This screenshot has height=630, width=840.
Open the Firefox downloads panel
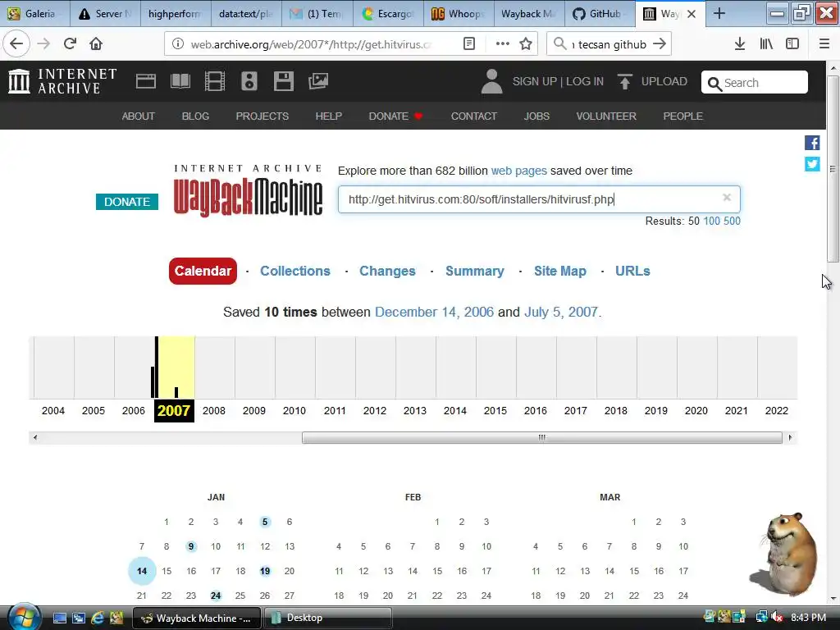coord(740,44)
